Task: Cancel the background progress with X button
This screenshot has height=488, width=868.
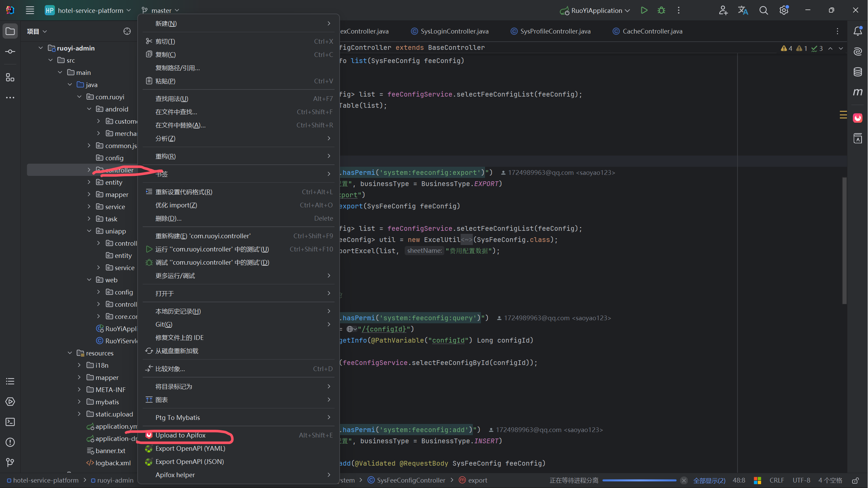Action: [x=684, y=481]
